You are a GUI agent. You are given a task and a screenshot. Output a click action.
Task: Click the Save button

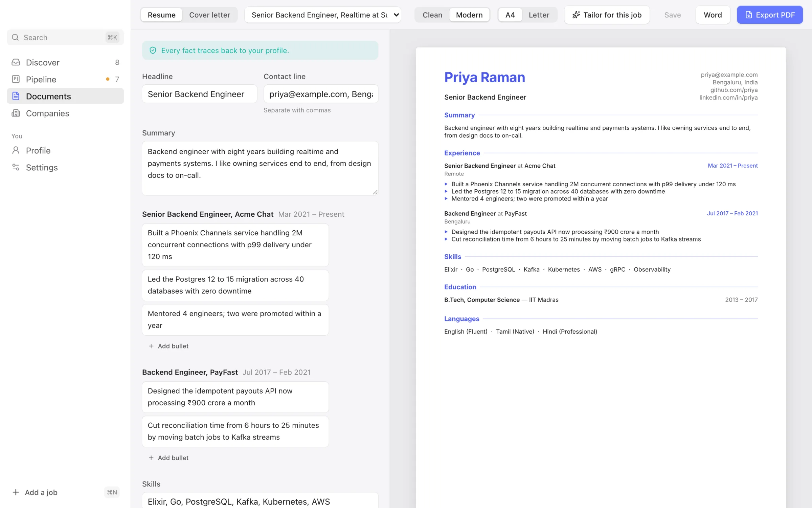672,15
